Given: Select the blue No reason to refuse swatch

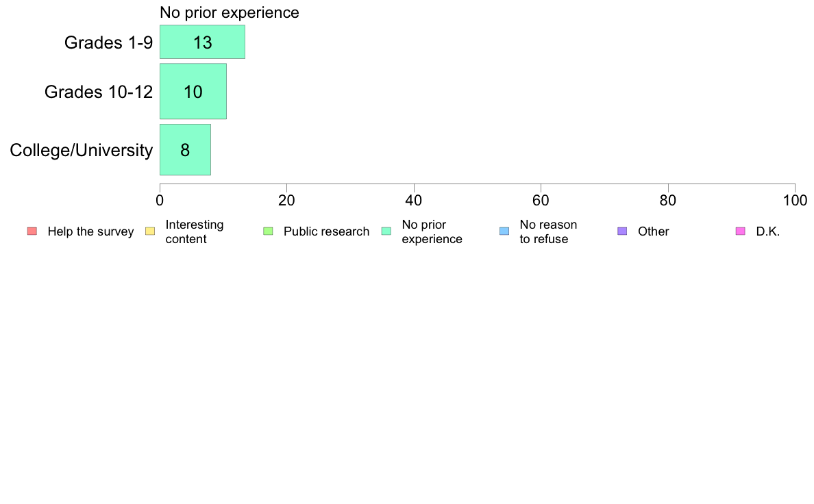Looking at the screenshot, I should click(x=504, y=231).
